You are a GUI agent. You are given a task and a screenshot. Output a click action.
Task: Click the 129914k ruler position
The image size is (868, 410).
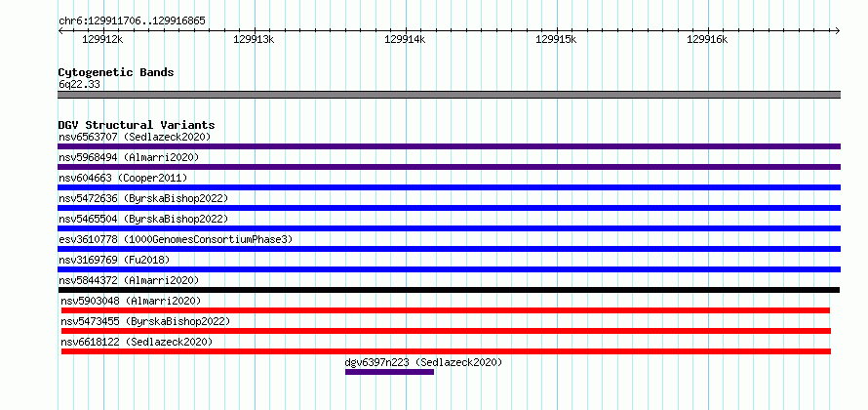point(405,39)
